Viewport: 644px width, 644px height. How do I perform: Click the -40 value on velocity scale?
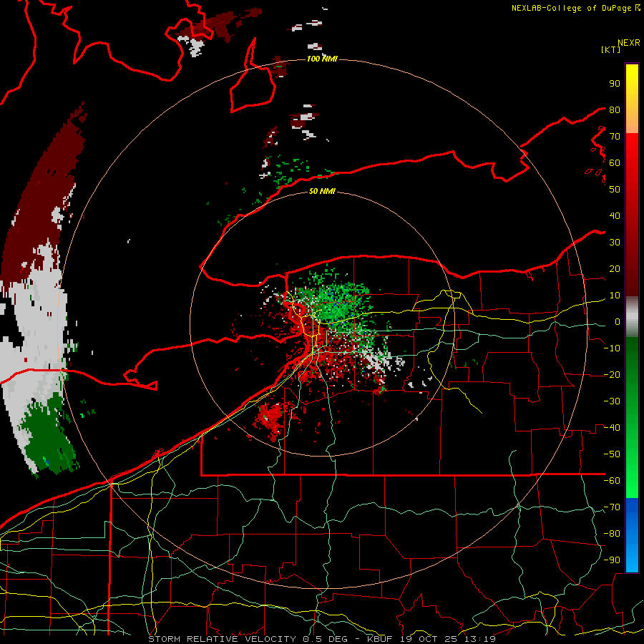coord(612,428)
